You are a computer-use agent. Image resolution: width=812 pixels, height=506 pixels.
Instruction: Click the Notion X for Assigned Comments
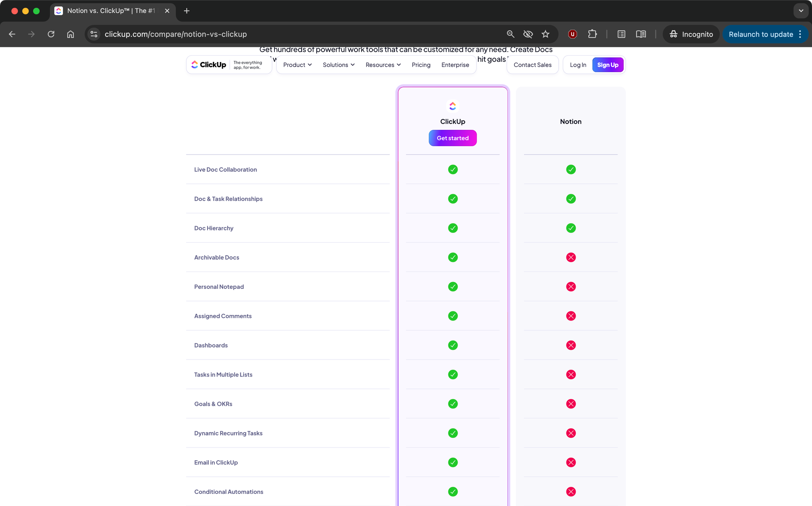571,316
